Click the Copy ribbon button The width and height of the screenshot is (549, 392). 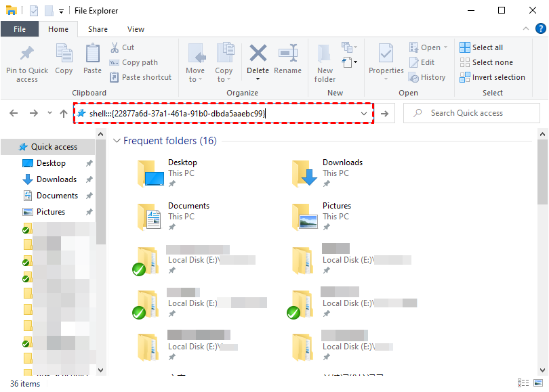[64, 60]
